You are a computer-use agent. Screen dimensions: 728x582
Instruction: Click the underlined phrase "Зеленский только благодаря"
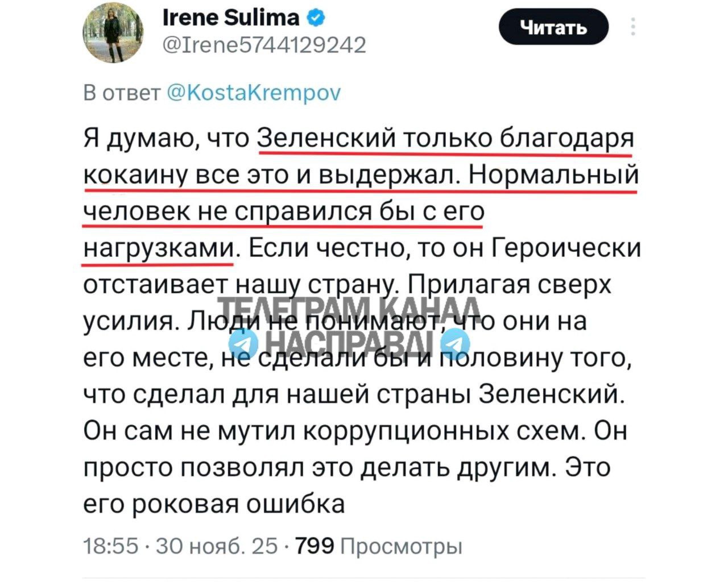click(445, 139)
